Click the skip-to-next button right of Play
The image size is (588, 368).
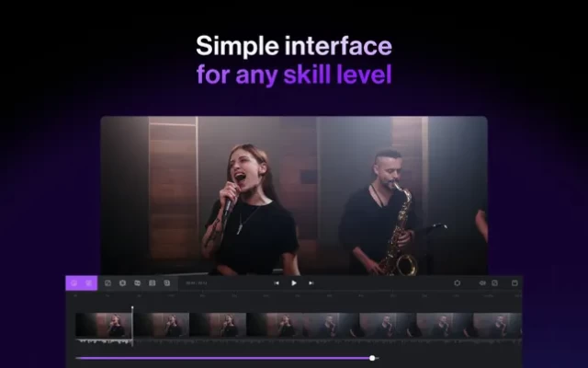[311, 283]
